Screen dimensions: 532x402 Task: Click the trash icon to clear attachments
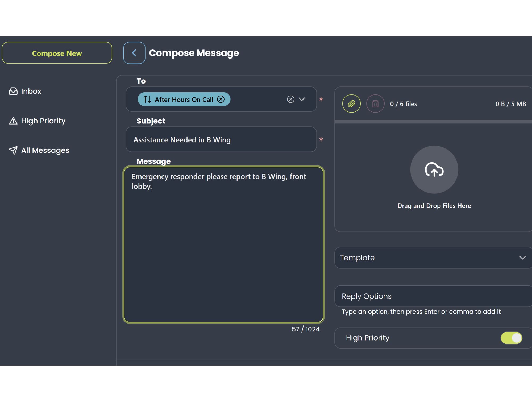click(375, 104)
